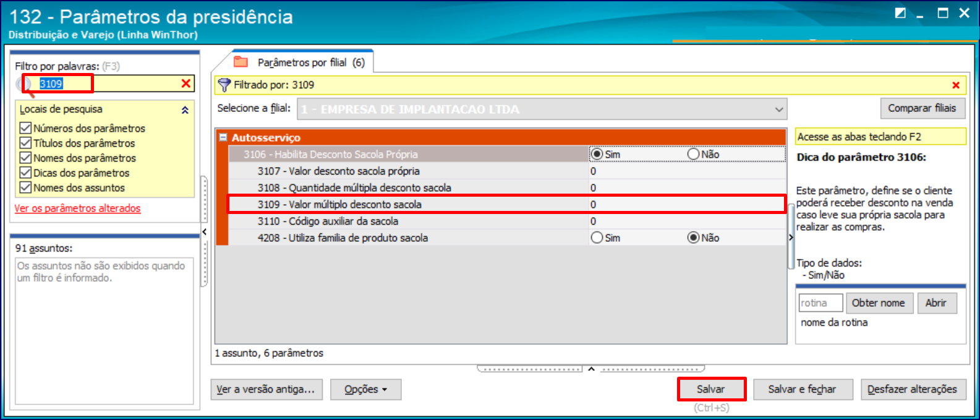Collapse the Autosserviço group
Viewport: 980px width, 420px height.
[x=223, y=138]
